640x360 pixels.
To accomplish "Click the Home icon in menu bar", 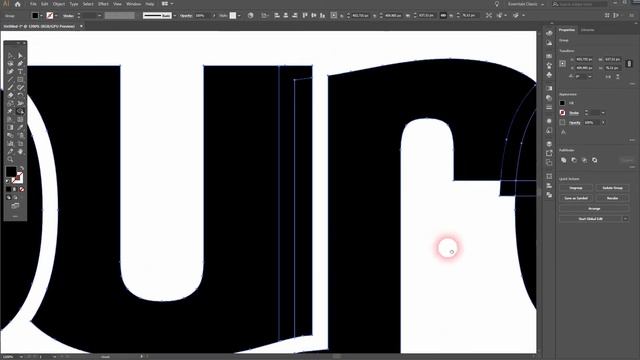I will [18, 4].
